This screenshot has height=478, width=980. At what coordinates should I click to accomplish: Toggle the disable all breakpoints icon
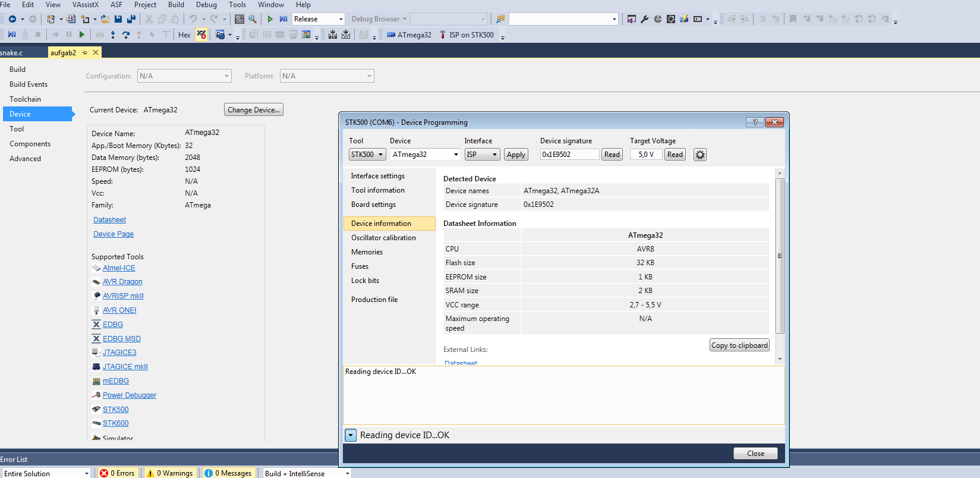click(201, 34)
